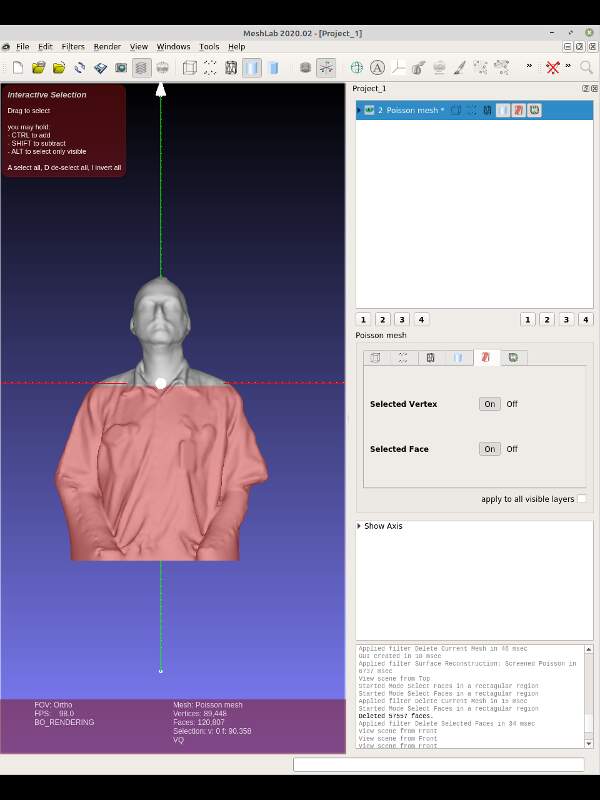Switch to wireframe tab in render panel

[431, 358]
